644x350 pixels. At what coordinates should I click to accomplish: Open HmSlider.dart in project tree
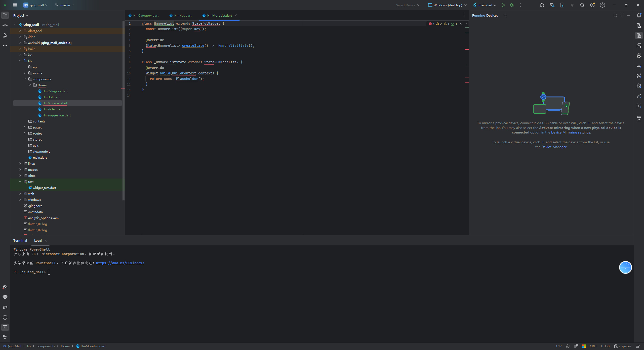point(52,109)
